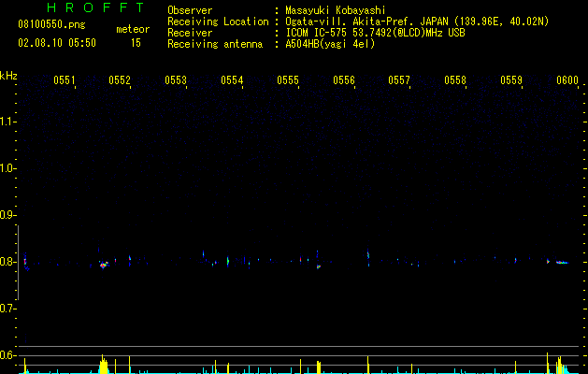
Task: Click the Receiver field label
Action: pos(190,33)
